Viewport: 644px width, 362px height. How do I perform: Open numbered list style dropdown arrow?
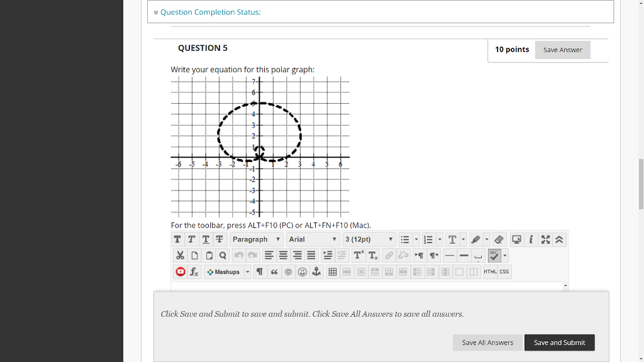click(x=440, y=239)
